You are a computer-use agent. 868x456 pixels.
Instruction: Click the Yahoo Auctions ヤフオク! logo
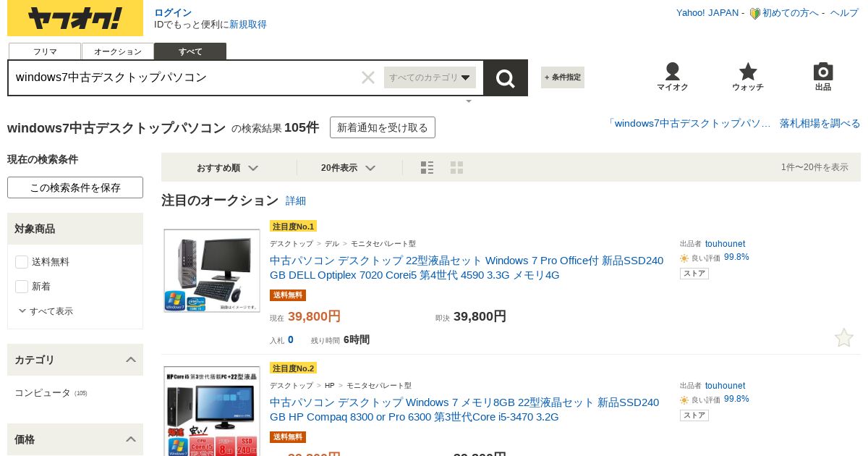click(75, 18)
